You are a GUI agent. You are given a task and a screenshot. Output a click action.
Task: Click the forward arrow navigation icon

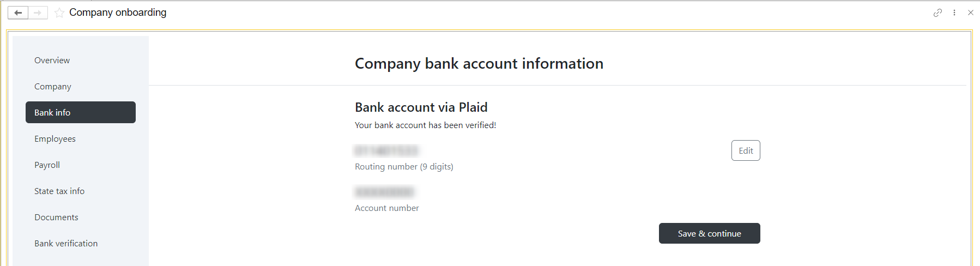[x=38, y=13]
